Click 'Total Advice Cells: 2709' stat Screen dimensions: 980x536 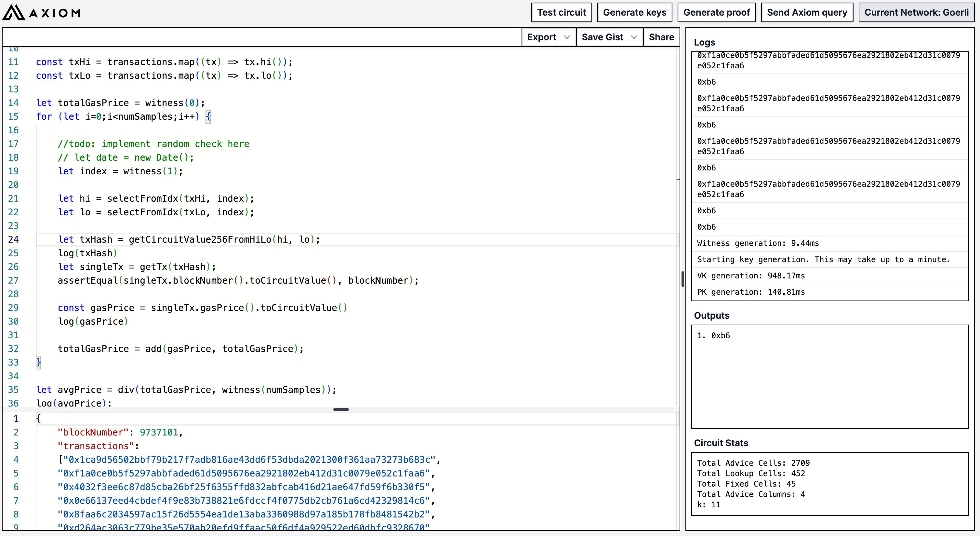click(753, 463)
